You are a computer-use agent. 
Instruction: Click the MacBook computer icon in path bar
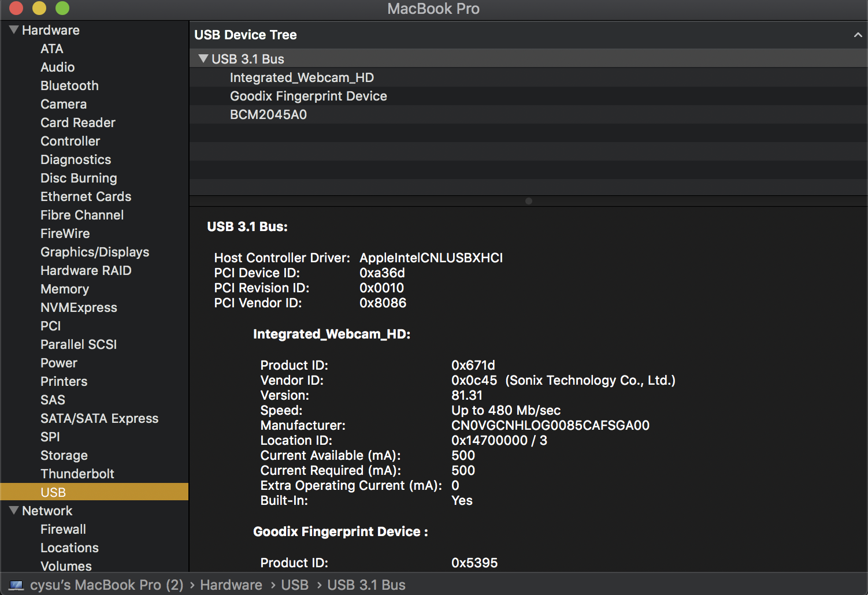point(17,585)
